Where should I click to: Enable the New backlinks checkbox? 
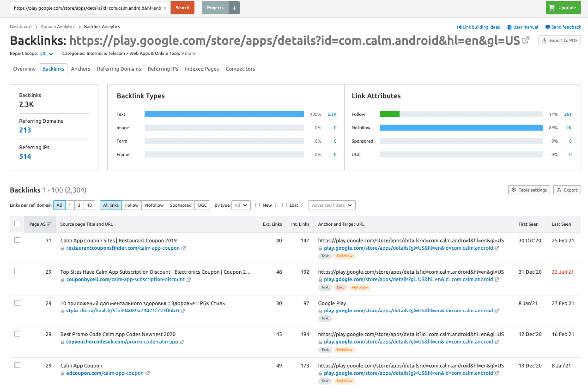pyautogui.click(x=258, y=205)
